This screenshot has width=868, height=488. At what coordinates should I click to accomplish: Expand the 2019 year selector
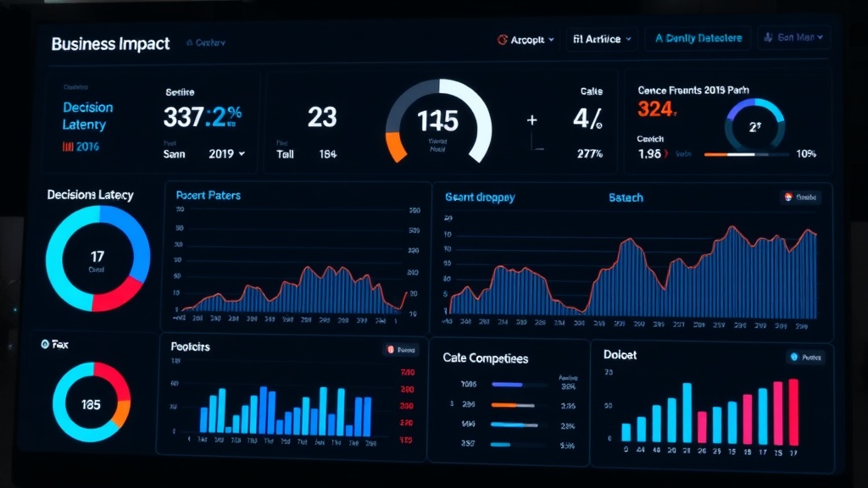coord(226,154)
